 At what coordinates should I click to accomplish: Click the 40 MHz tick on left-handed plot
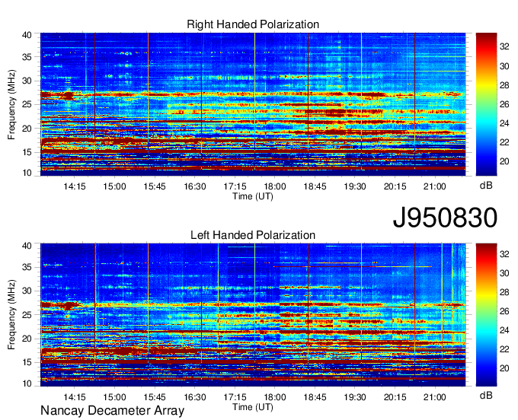click(27, 246)
